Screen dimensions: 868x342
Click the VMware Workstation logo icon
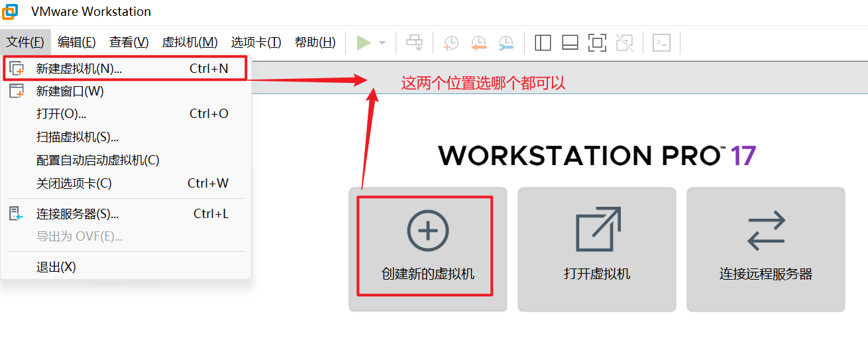(x=11, y=11)
